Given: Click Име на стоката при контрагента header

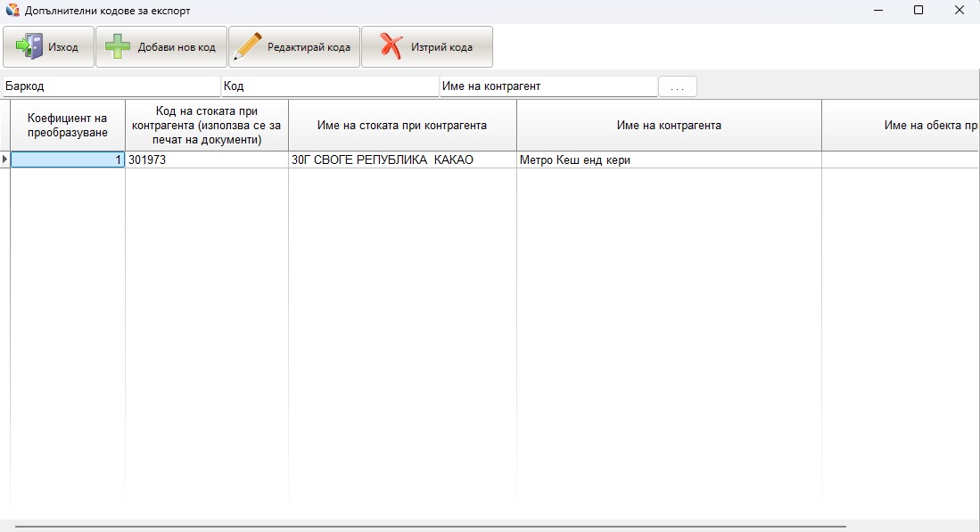Looking at the screenshot, I should point(402,126).
